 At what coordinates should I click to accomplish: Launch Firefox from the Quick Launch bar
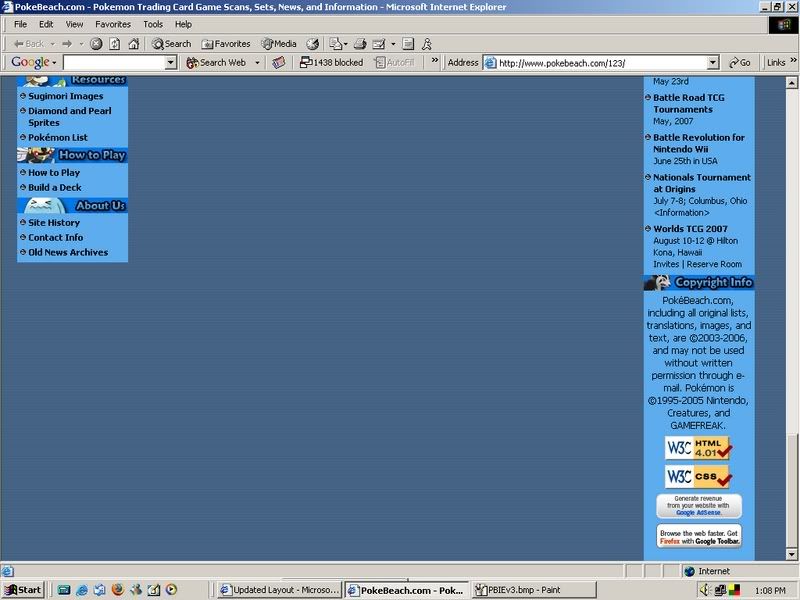[118, 590]
